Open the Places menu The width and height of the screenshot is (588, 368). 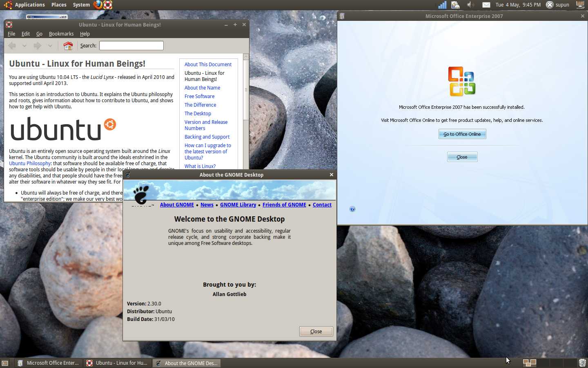[59, 5]
